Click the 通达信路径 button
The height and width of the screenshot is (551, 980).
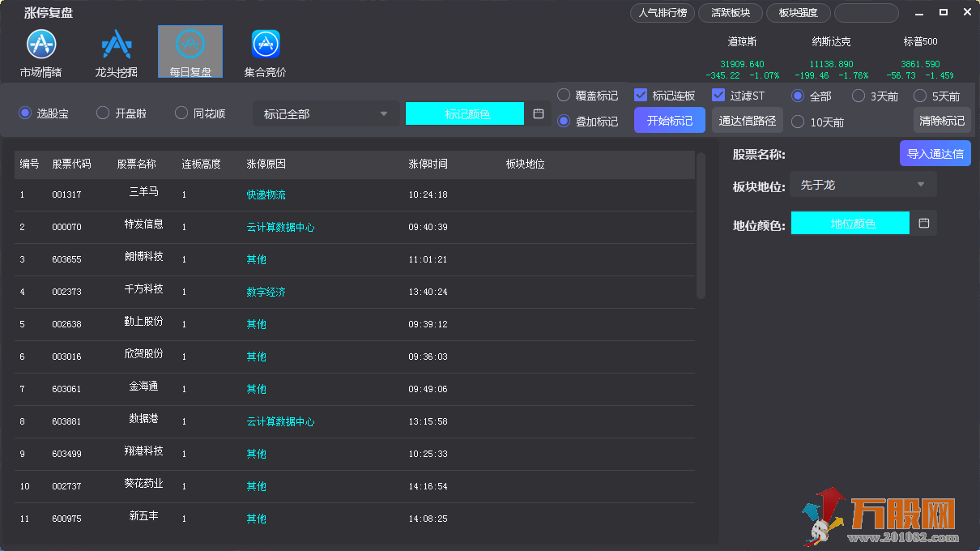coord(748,121)
